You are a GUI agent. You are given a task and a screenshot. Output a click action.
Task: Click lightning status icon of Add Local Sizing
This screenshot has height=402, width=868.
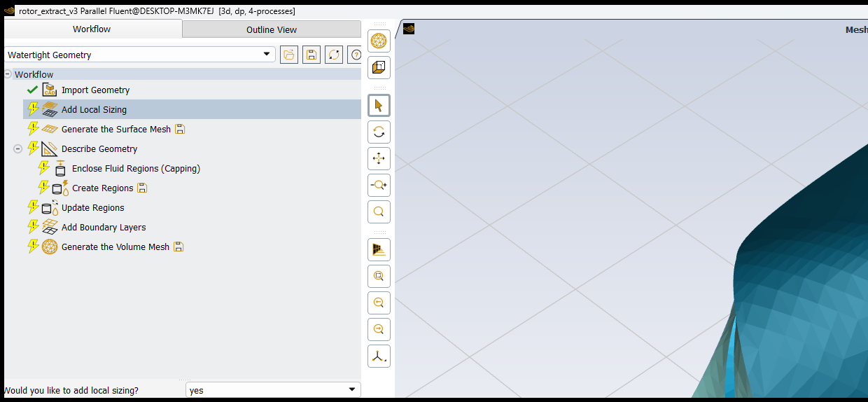pyautogui.click(x=33, y=109)
